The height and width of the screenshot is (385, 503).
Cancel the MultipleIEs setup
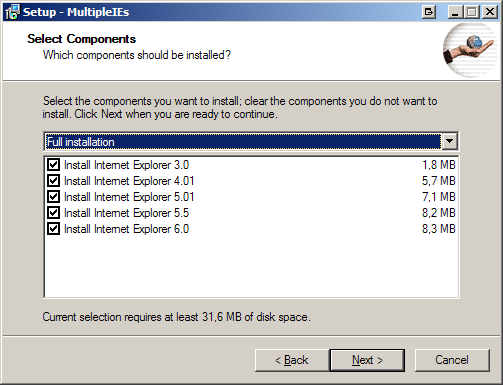452,360
